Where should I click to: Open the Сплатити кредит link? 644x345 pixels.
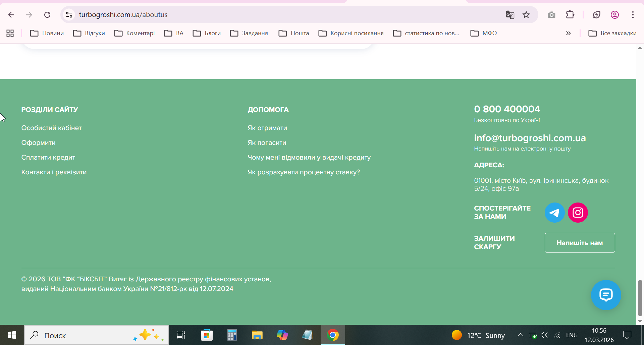click(48, 157)
